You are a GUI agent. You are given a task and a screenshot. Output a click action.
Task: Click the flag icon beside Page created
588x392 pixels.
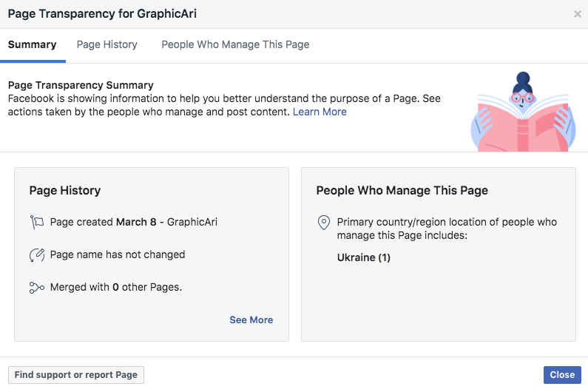click(37, 222)
